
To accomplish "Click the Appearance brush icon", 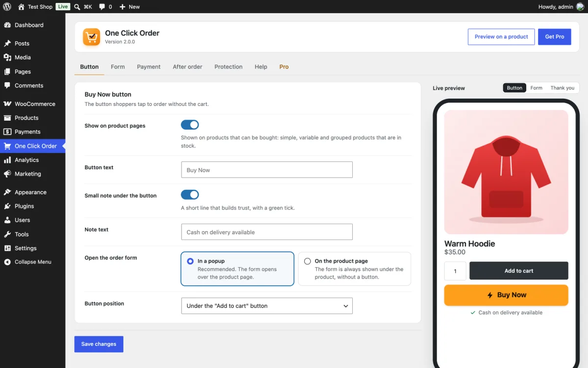I will [7, 192].
